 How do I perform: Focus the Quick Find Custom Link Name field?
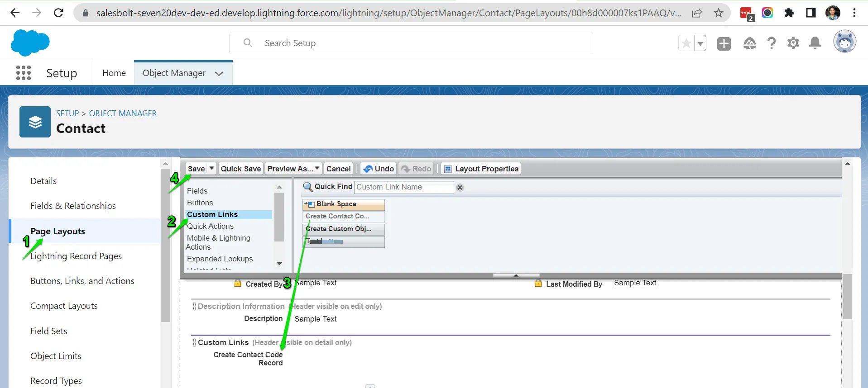point(404,187)
